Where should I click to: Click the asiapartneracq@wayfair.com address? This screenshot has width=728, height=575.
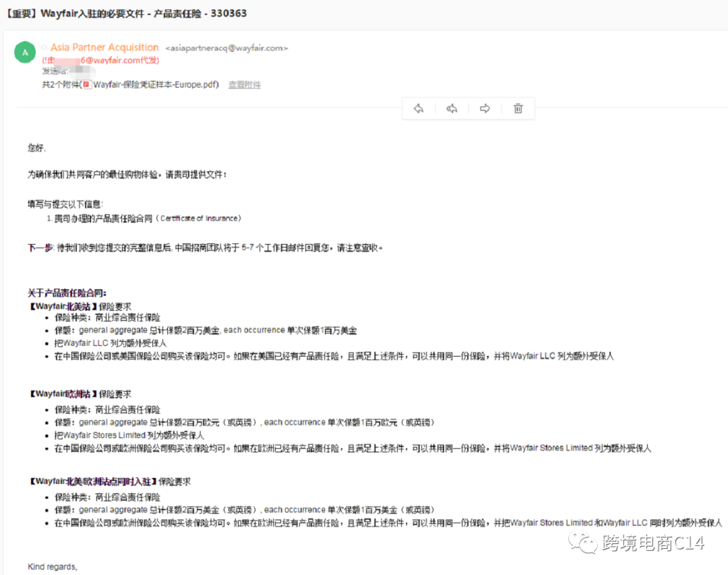click(x=226, y=48)
